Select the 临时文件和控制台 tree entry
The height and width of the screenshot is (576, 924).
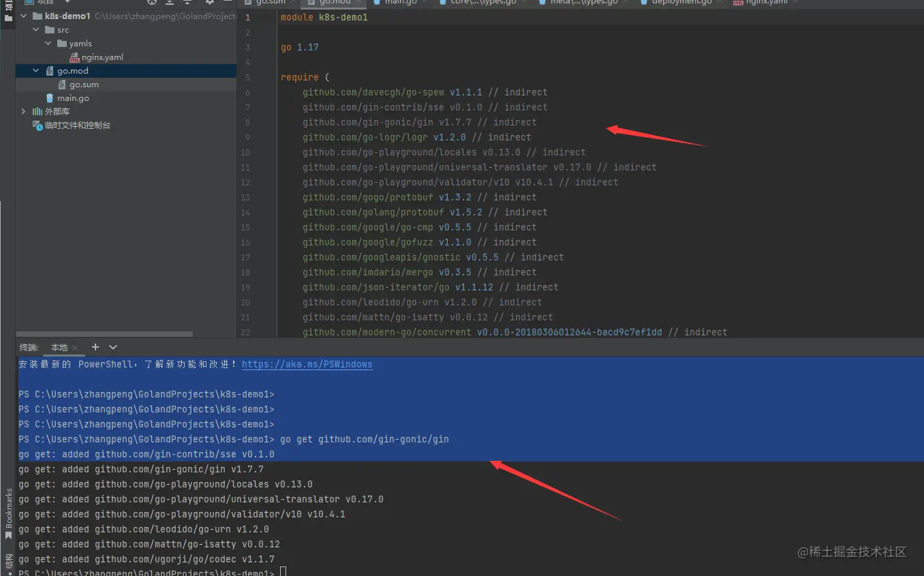[x=78, y=125]
